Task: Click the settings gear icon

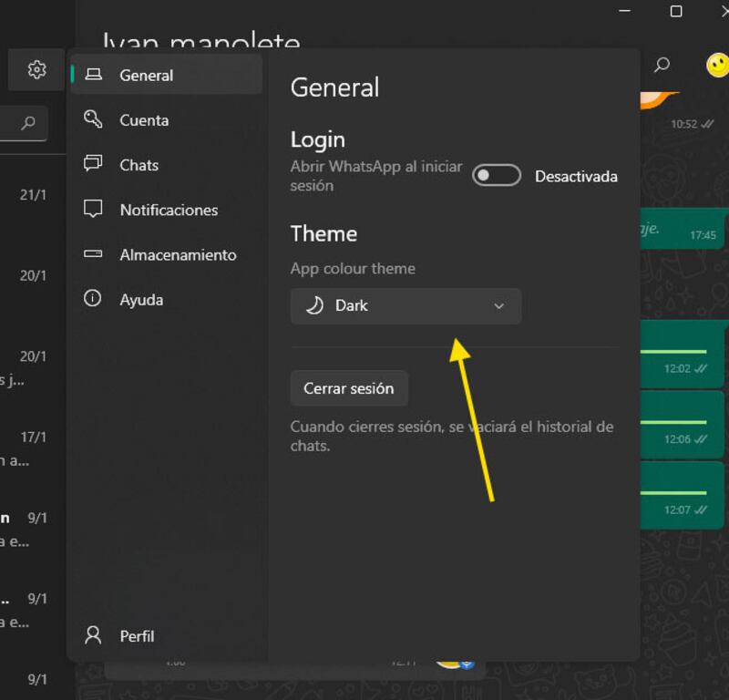Action: (36, 69)
